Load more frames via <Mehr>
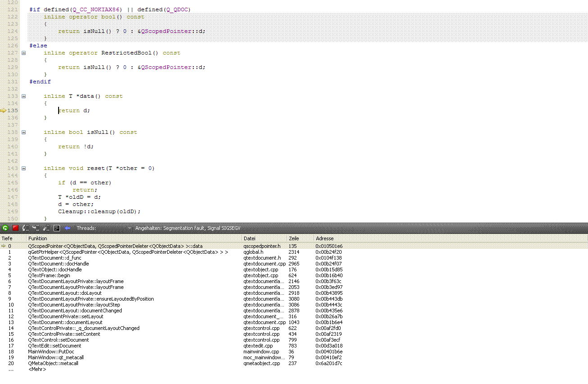 click(x=37, y=369)
